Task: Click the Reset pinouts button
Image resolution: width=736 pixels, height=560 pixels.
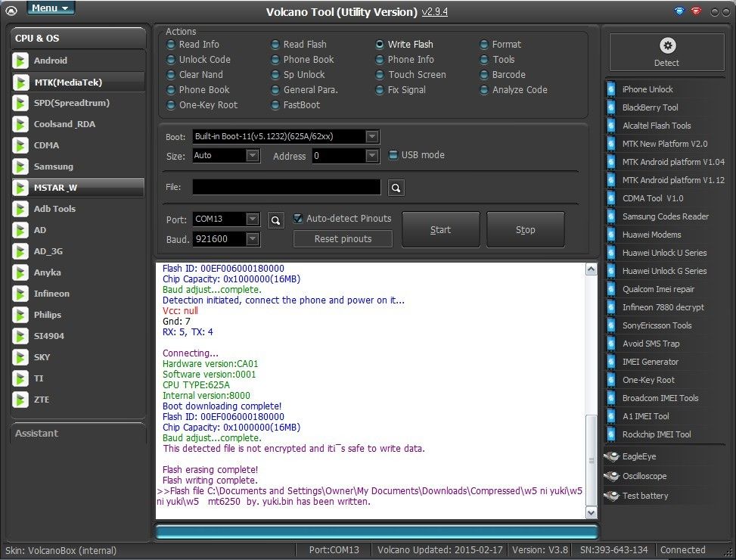Action: [343, 239]
